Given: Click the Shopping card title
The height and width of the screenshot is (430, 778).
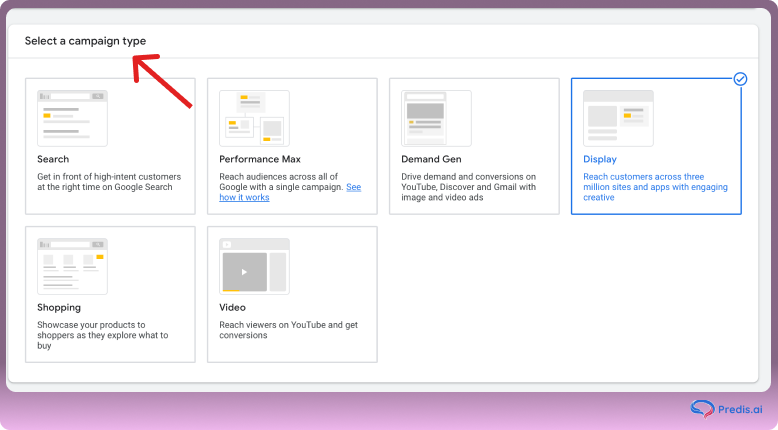Looking at the screenshot, I should pyautogui.click(x=59, y=307).
